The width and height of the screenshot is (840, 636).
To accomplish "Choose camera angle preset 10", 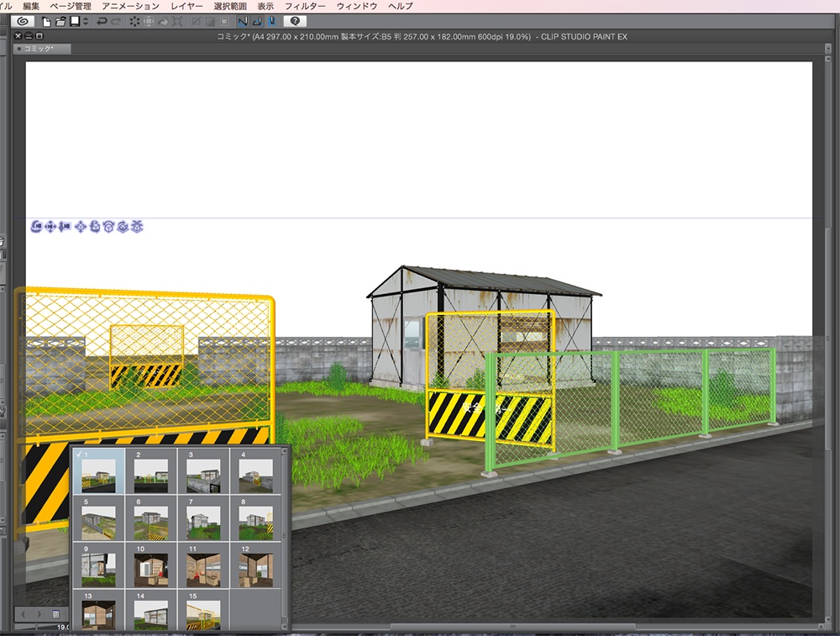I will click(x=151, y=565).
